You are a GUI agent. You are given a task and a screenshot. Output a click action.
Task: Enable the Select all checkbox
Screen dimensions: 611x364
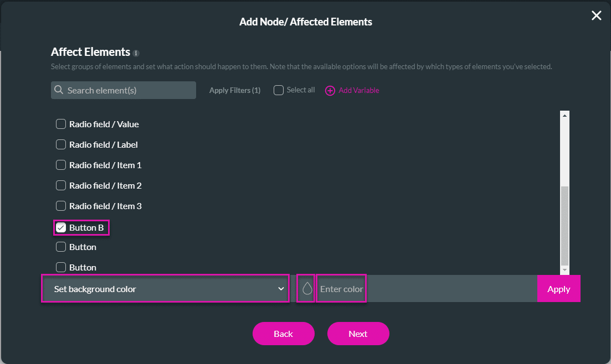pos(278,90)
